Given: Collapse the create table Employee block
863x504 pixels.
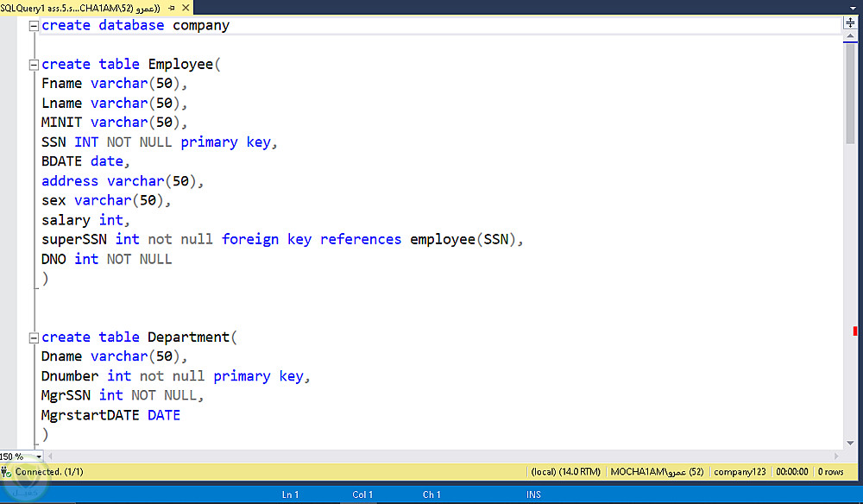Looking at the screenshot, I should 34,65.
